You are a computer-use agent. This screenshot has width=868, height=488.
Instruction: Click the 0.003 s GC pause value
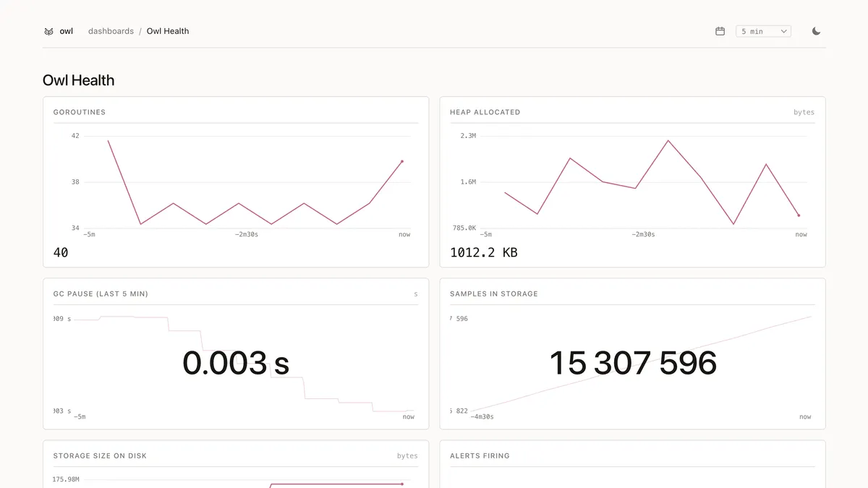point(236,363)
